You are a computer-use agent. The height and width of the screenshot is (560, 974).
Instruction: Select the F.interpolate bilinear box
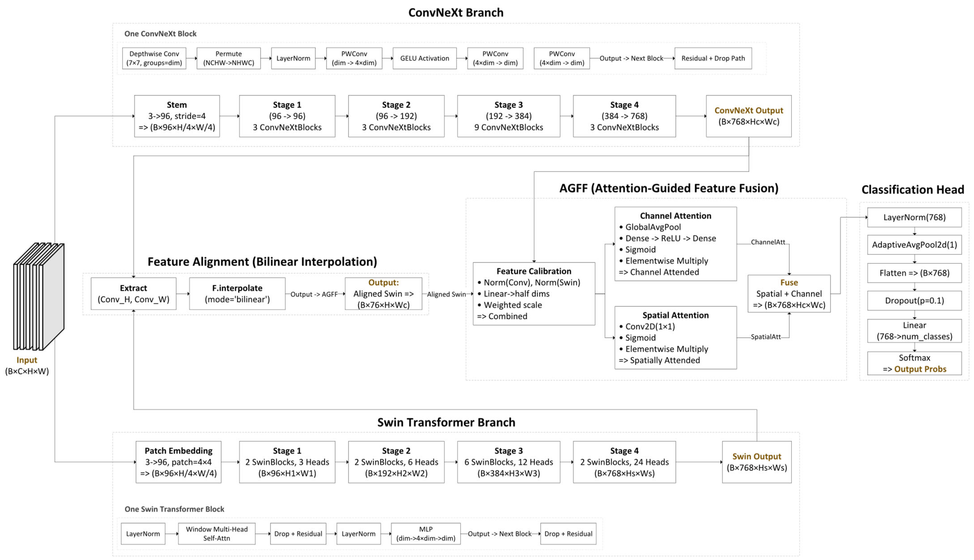click(237, 294)
